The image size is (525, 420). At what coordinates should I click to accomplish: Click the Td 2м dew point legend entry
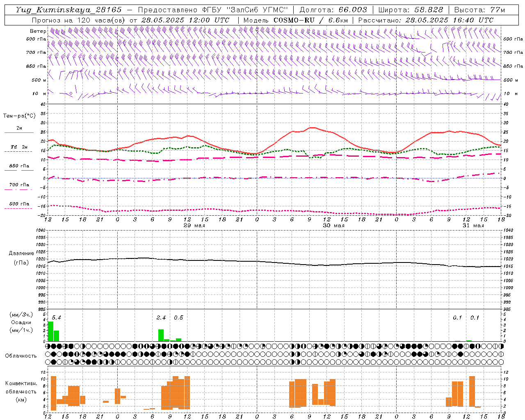(19, 147)
